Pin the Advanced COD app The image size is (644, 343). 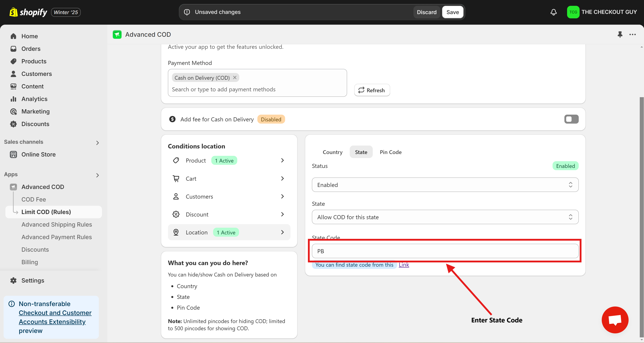(x=620, y=34)
